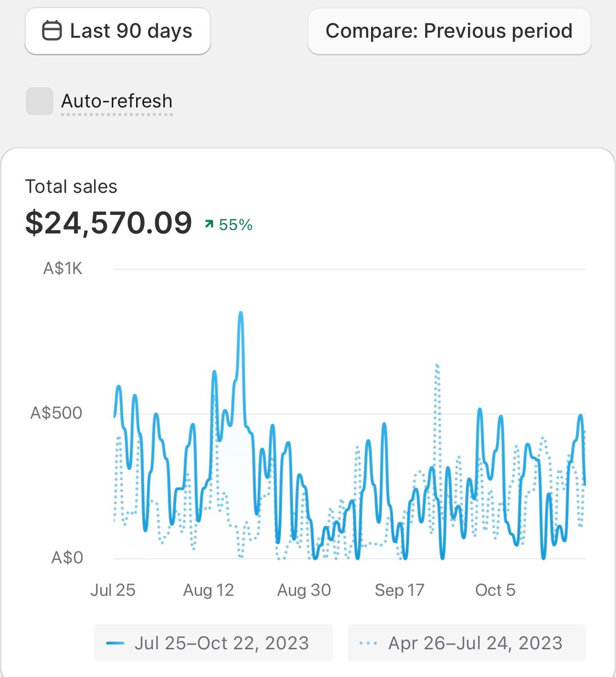Viewport: 616px width, 677px height.
Task: Click the tallest dotted-line peak in the chart
Action: point(437,366)
